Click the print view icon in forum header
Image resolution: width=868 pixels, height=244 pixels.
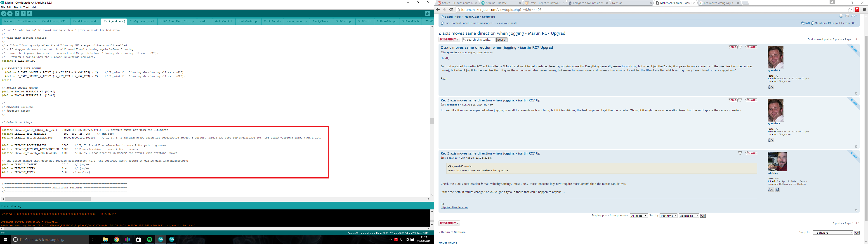pos(841,16)
